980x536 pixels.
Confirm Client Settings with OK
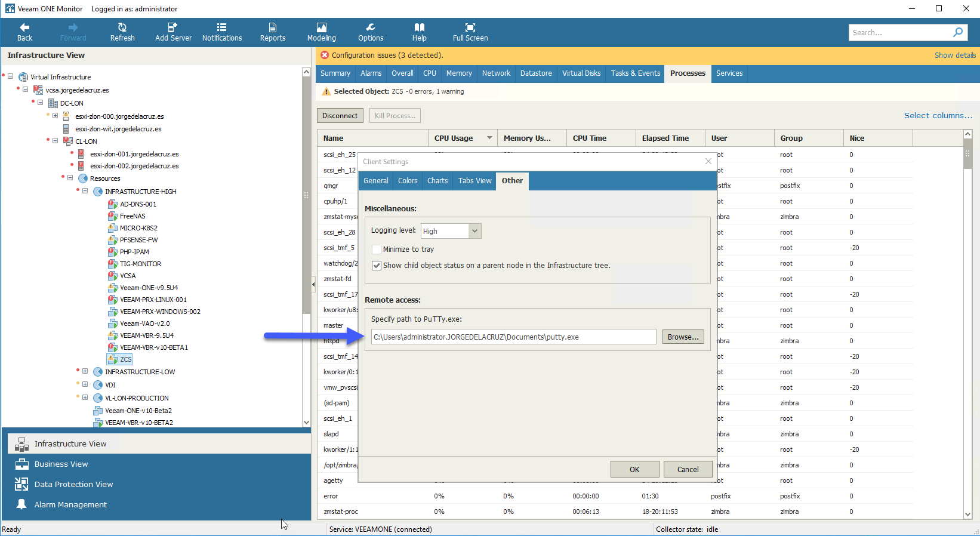click(x=634, y=469)
